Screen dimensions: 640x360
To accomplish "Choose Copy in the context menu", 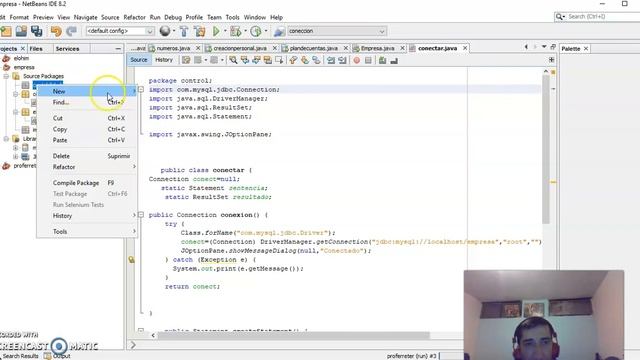I will point(87,129).
